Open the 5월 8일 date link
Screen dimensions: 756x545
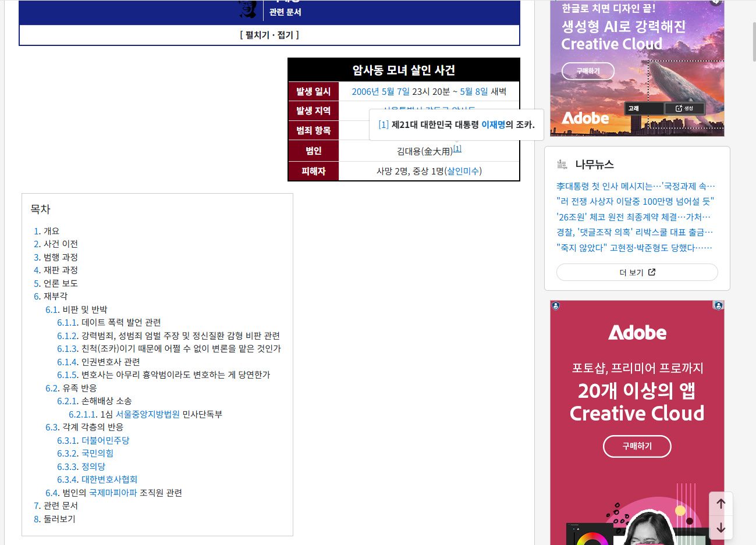tap(474, 91)
